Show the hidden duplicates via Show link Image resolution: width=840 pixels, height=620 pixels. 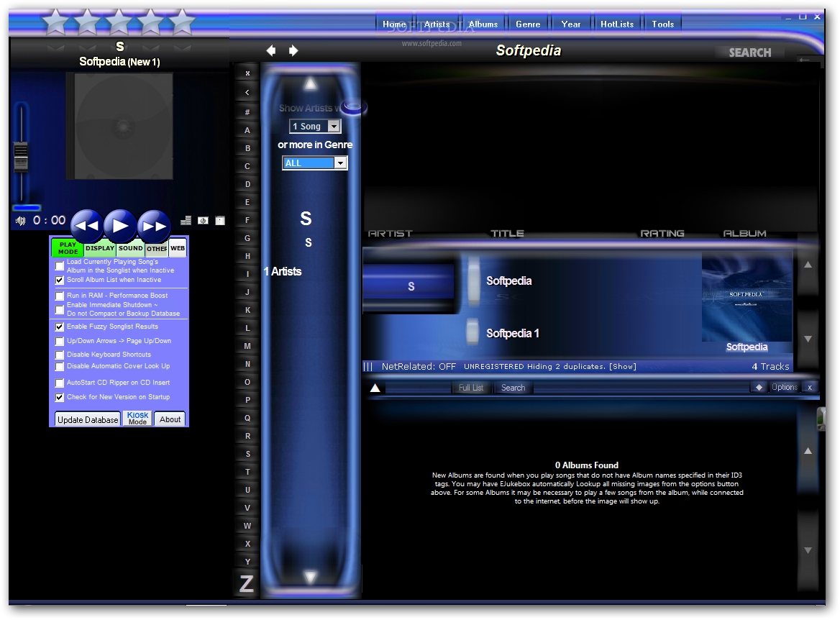625,366
